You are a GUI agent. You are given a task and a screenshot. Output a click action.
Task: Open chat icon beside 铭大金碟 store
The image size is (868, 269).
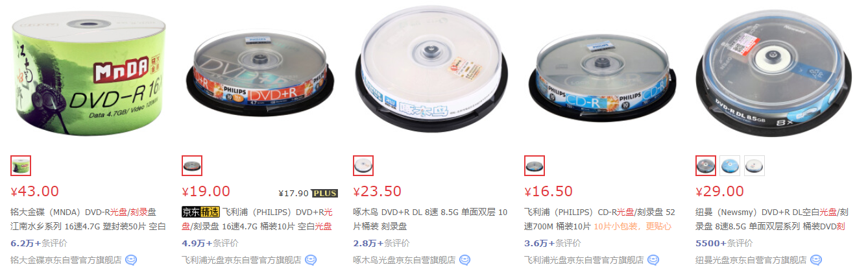(131, 260)
